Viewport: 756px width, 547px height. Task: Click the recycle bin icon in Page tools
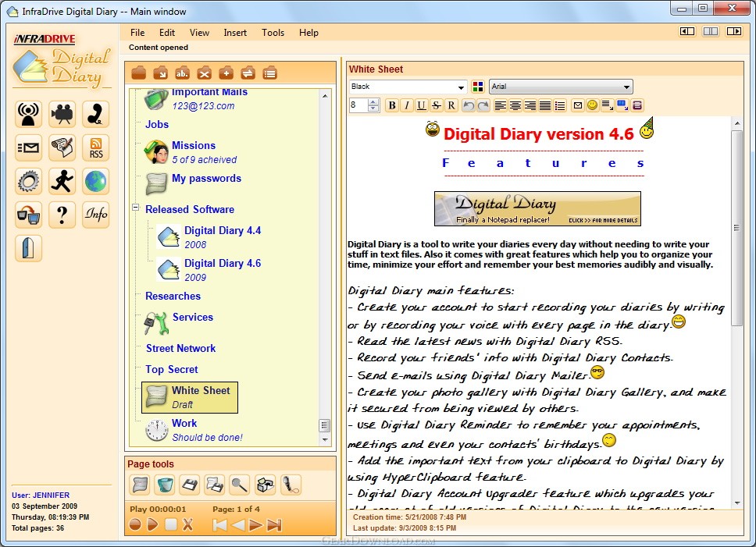[x=165, y=485]
